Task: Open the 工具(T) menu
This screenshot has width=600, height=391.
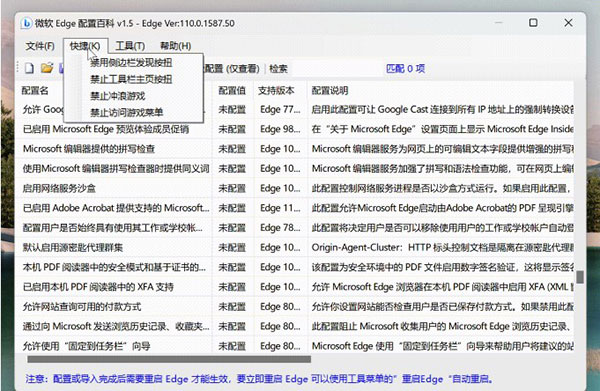Action: (x=130, y=46)
